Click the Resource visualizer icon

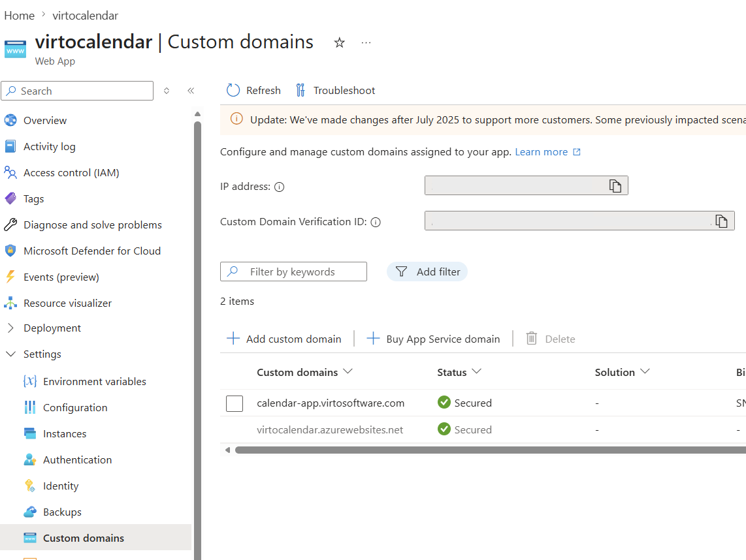coord(10,303)
